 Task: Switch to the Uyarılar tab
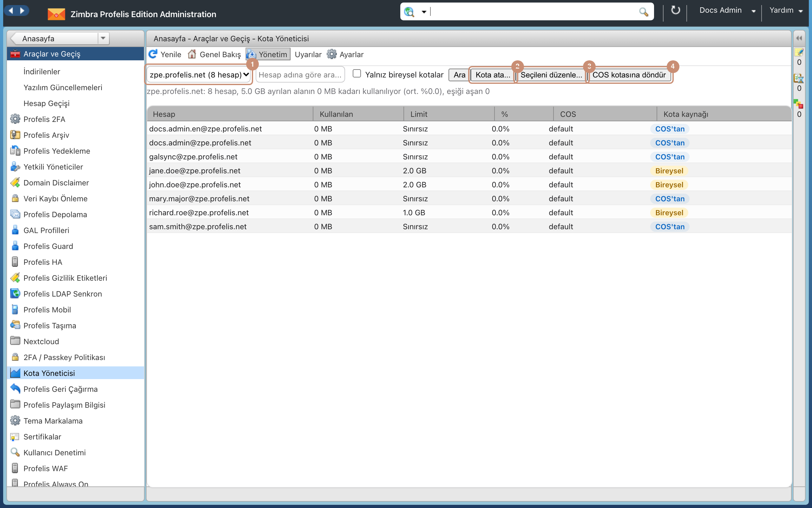point(308,54)
